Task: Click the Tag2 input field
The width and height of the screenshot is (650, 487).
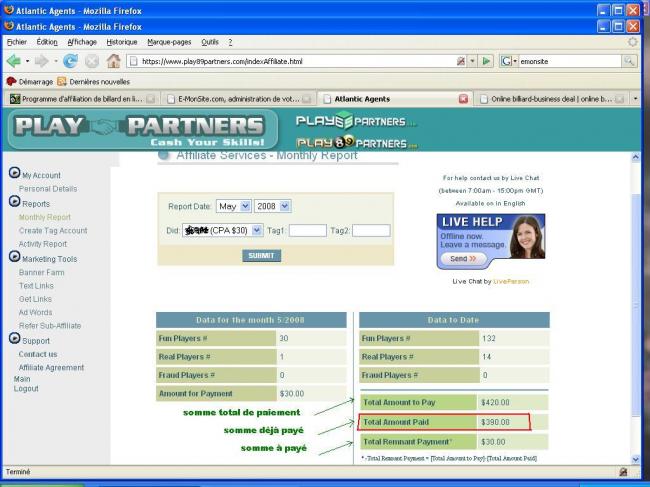Action: tap(371, 230)
